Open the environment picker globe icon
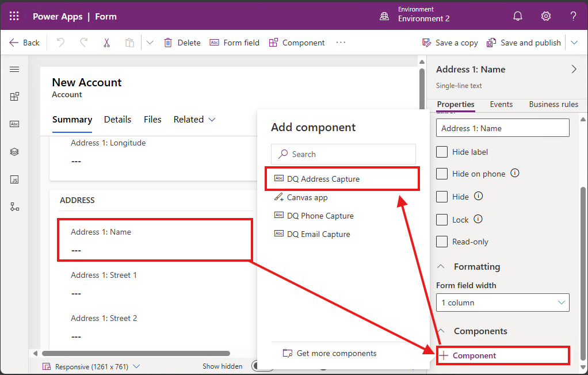Viewport: 588px width, 375px height. [384, 16]
